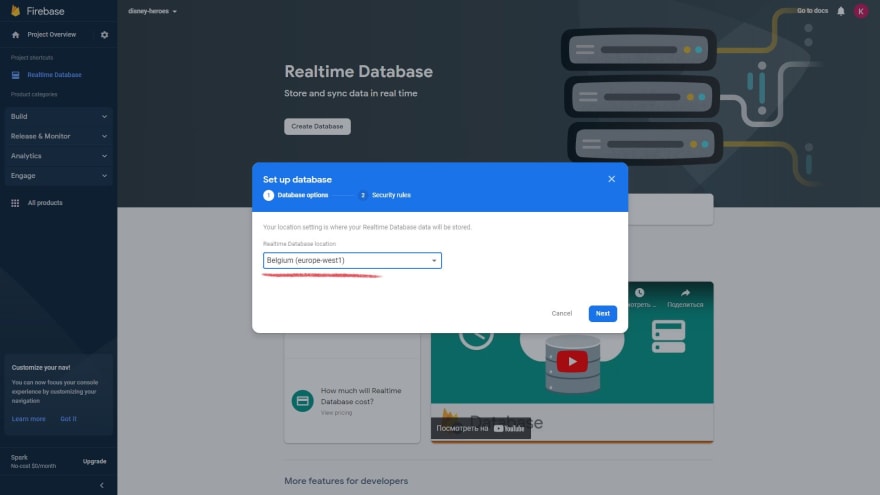Click the pricing card icon
The height and width of the screenshot is (495, 880).
pos(302,401)
